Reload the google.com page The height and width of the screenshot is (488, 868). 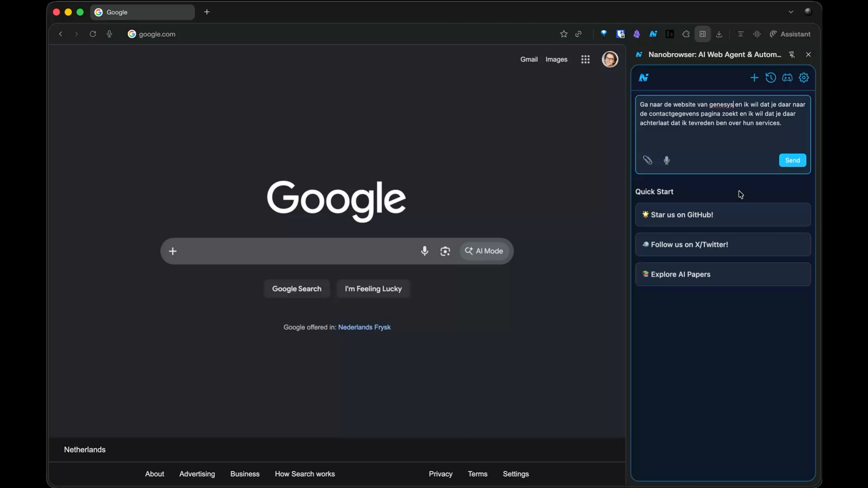tap(93, 34)
